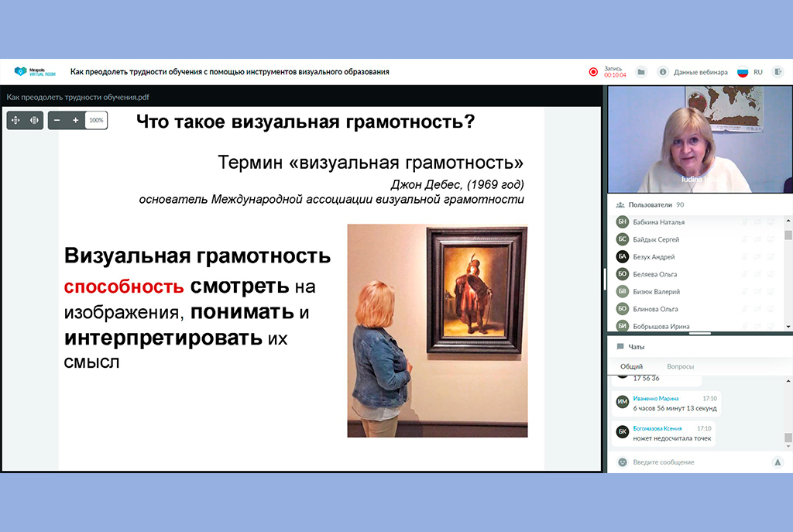Click the Пользователи group icon
793x532 pixels.
620,204
